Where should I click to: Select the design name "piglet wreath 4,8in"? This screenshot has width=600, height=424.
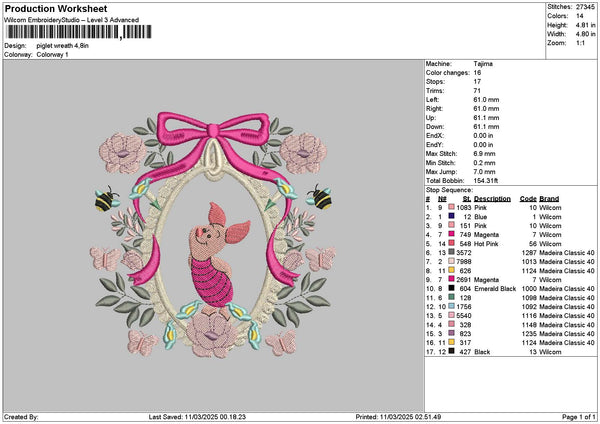pyautogui.click(x=63, y=46)
